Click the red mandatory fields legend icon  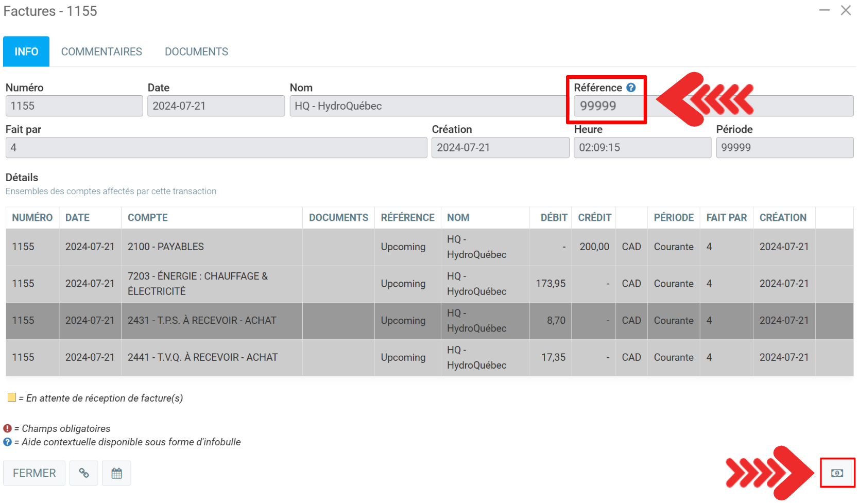pyautogui.click(x=7, y=428)
